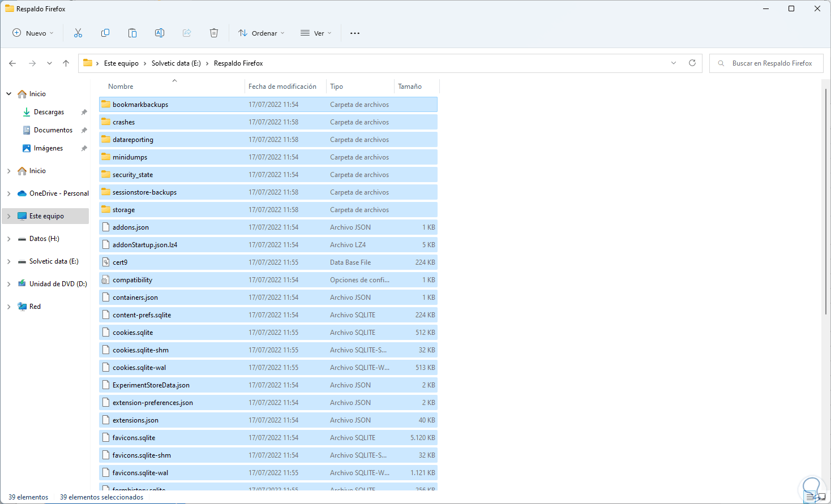Go back with the left arrow button
Image resolution: width=831 pixels, height=504 pixels.
[12, 63]
